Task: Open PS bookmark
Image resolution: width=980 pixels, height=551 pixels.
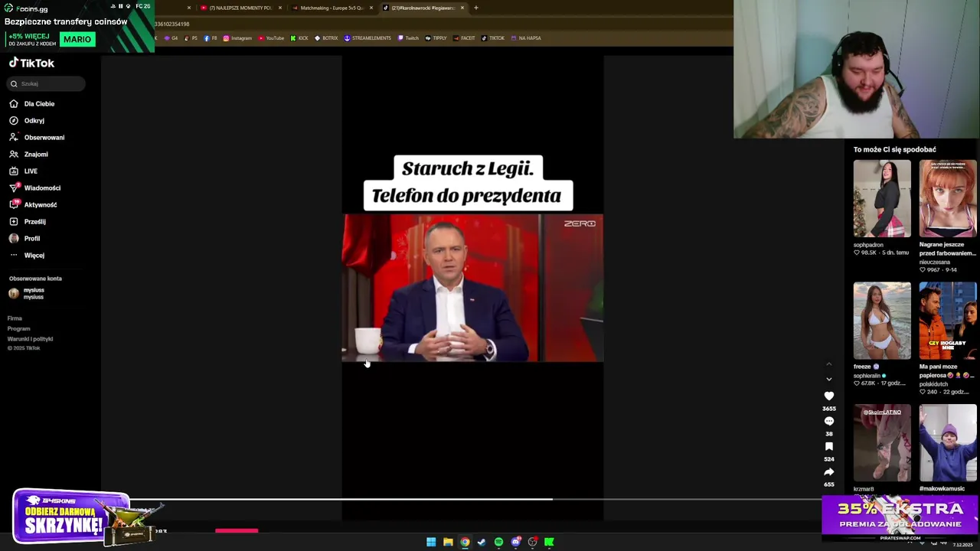Action: 191,37
